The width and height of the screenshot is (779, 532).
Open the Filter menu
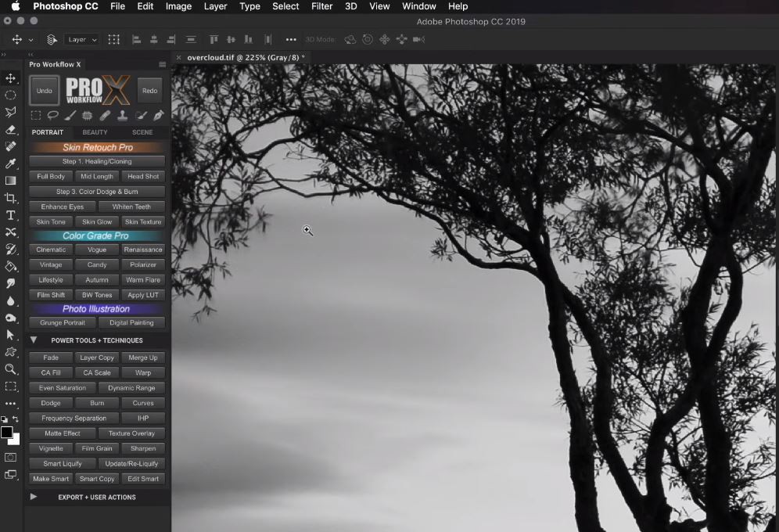[321, 6]
